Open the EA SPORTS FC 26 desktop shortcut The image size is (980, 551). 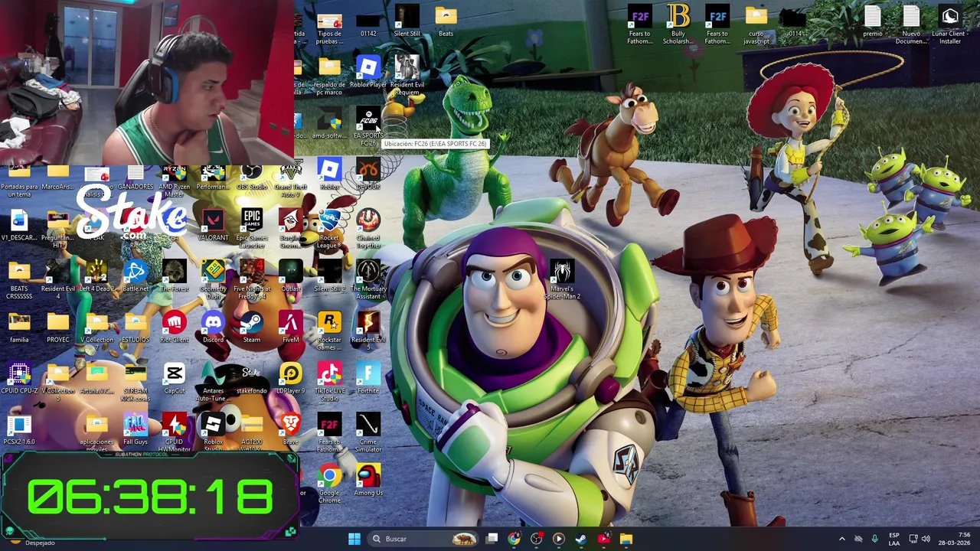[368, 126]
